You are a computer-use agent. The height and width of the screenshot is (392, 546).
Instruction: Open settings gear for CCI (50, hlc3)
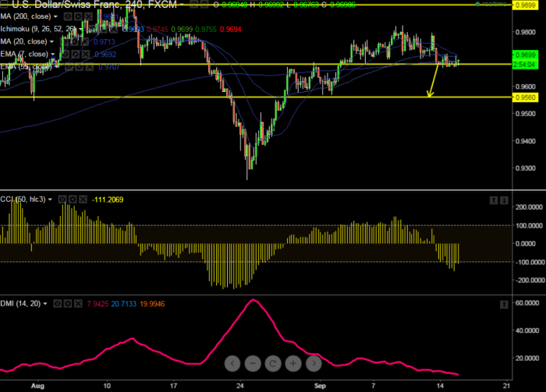(73, 200)
